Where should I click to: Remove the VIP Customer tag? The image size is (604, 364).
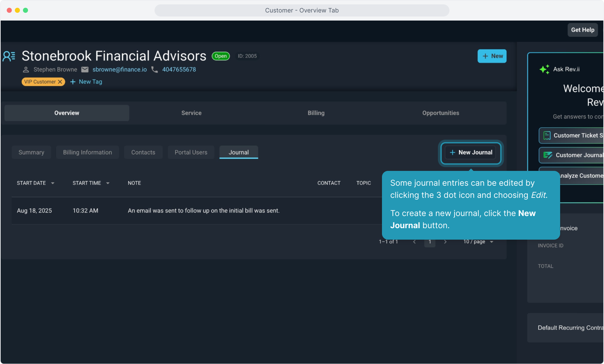[60, 82]
